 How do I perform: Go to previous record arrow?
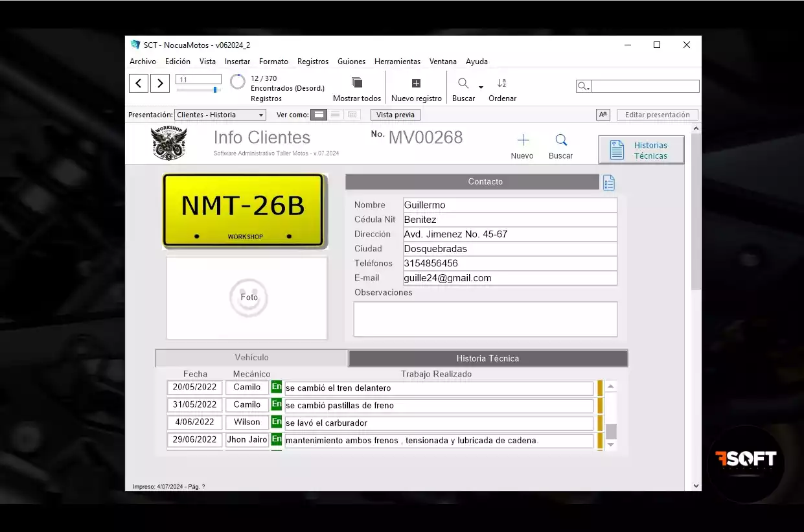pyautogui.click(x=139, y=83)
